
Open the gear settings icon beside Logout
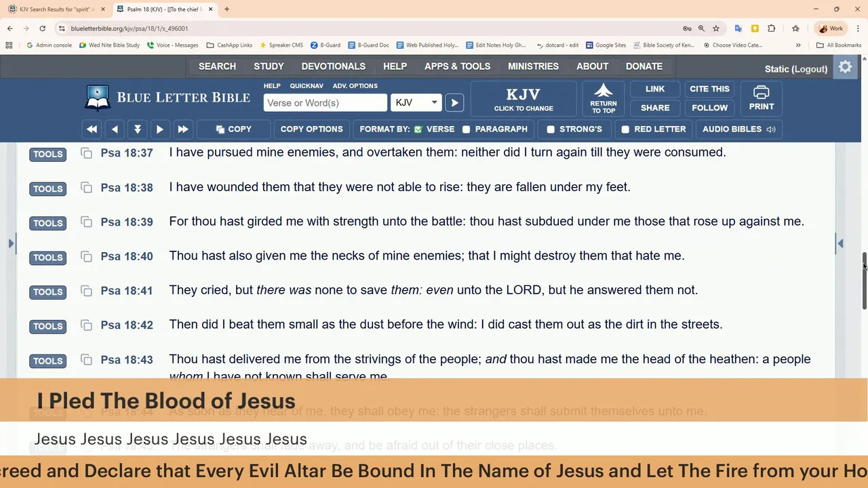[x=845, y=67]
